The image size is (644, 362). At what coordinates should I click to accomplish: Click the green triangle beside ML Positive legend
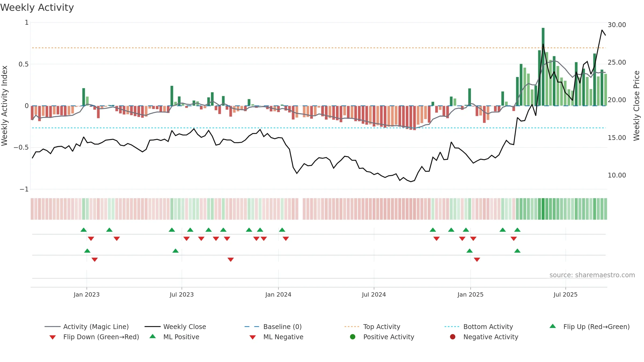pyautogui.click(x=153, y=336)
